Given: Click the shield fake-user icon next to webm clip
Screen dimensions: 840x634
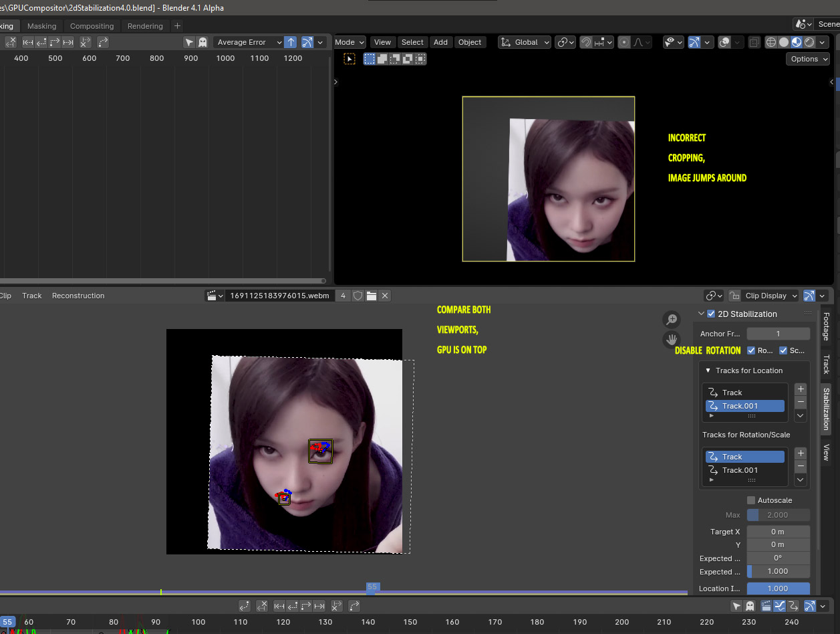Looking at the screenshot, I should click(358, 295).
